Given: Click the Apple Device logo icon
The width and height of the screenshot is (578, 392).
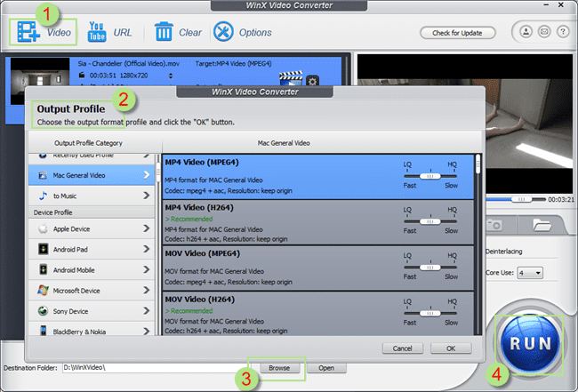Looking at the screenshot, I should pos(44,228).
